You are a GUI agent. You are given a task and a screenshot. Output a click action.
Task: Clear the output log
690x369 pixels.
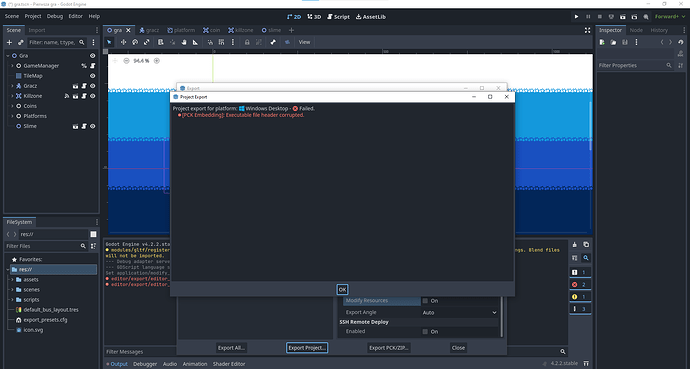point(574,245)
